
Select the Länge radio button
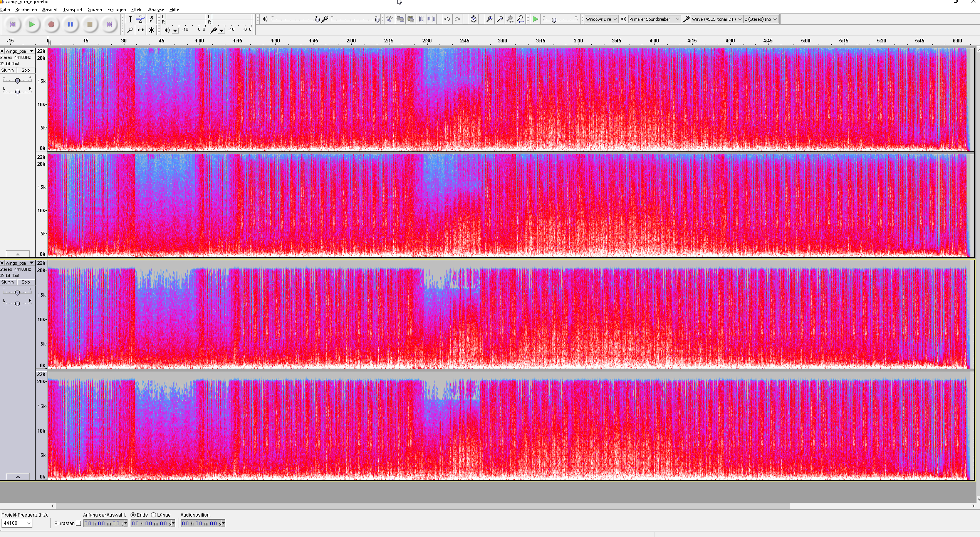(x=153, y=515)
